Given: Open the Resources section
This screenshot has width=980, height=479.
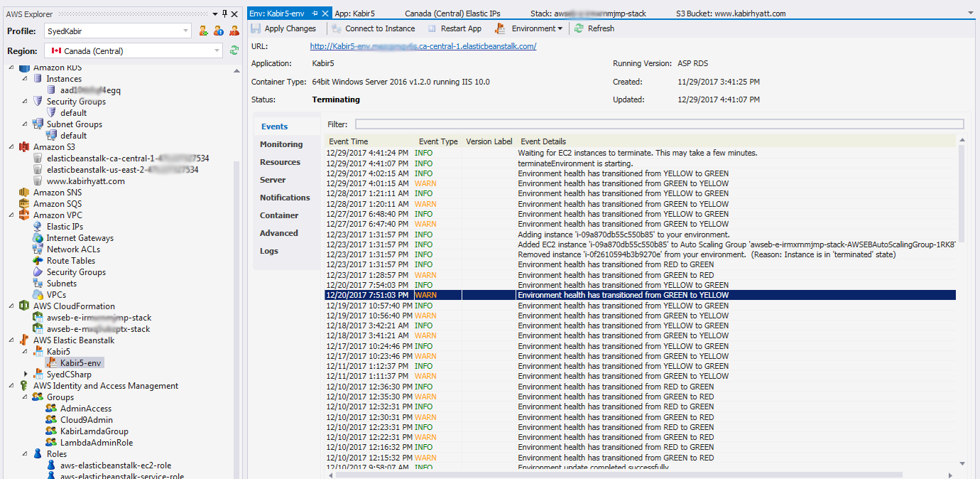Looking at the screenshot, I should 280,162.
